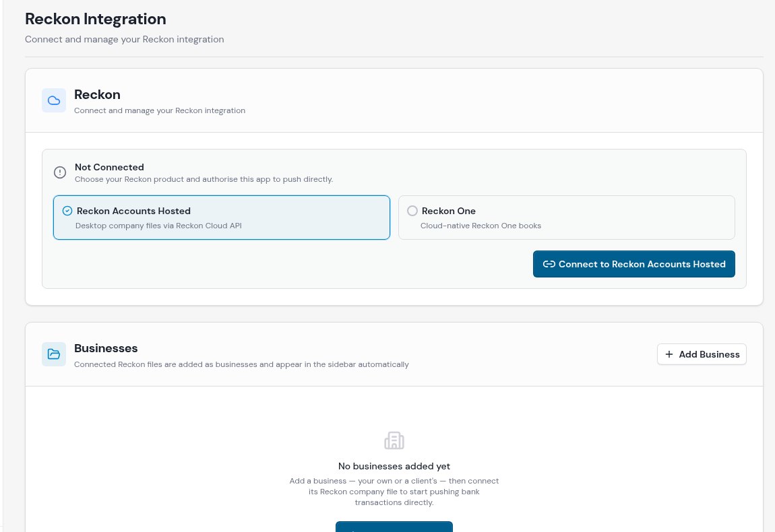Select the Reckon Accounts Hosted radio option
The height and width of the screenshot is (532, 775).
[x=222, y=218]
